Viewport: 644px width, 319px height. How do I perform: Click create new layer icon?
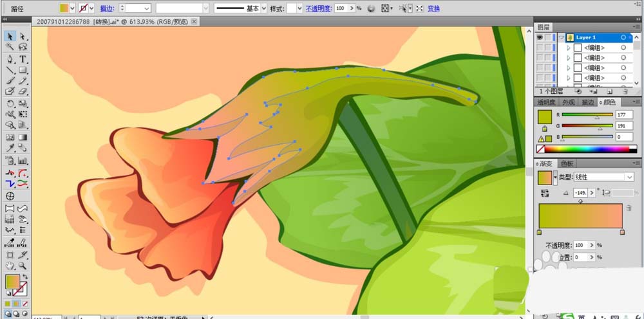pyautogui.click(x=610, y=91)
